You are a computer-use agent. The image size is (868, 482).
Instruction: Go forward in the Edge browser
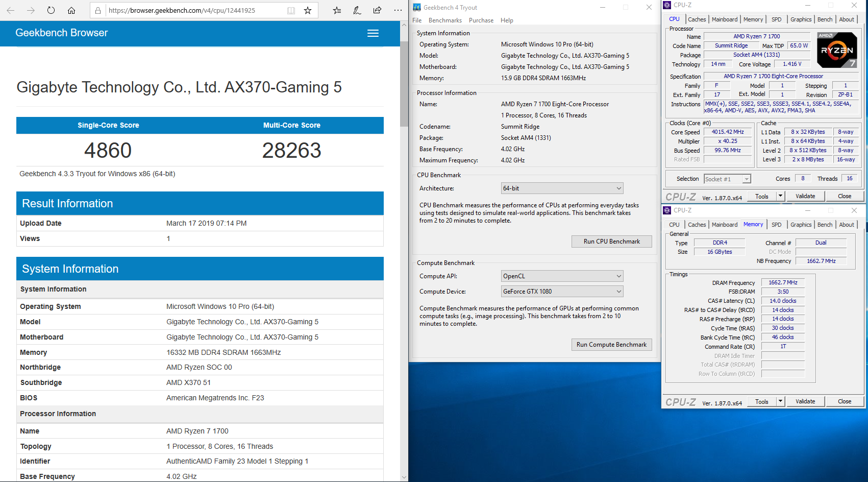31,10
